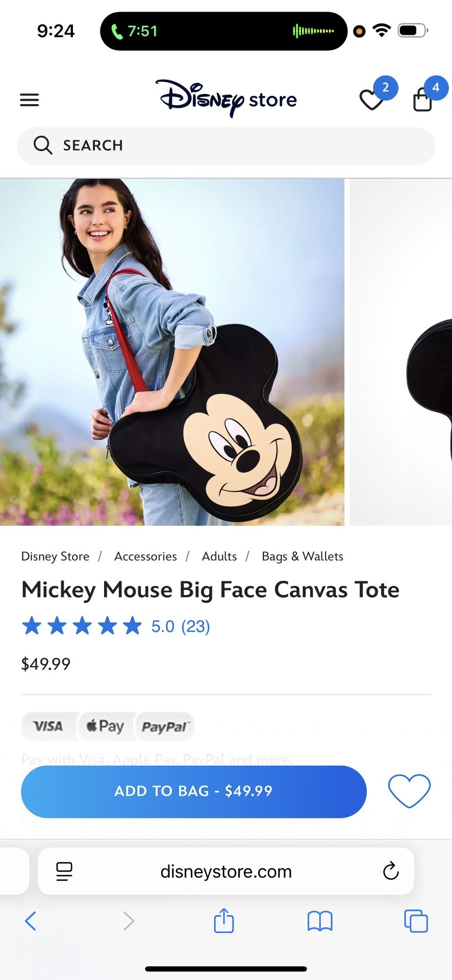This screenshot has height=980, width=452.
Task: Open the Safari tabs overview icon
Action: click(x=416, y=921)
